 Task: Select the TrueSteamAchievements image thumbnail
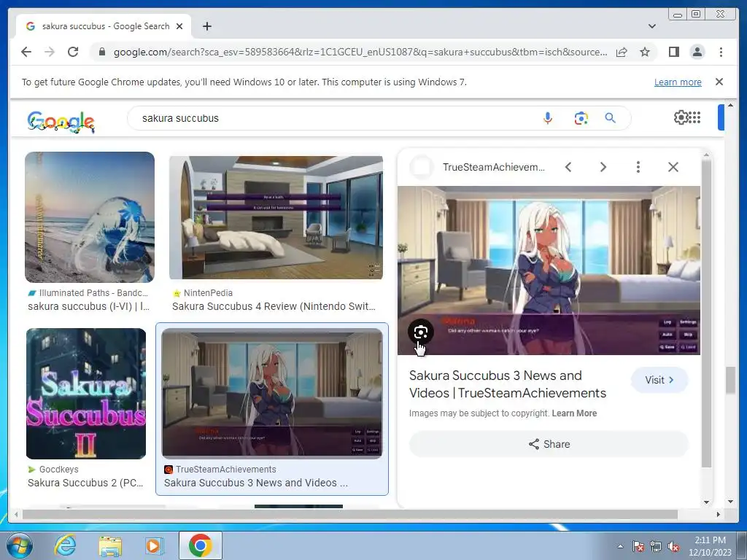tap(272, 393)
